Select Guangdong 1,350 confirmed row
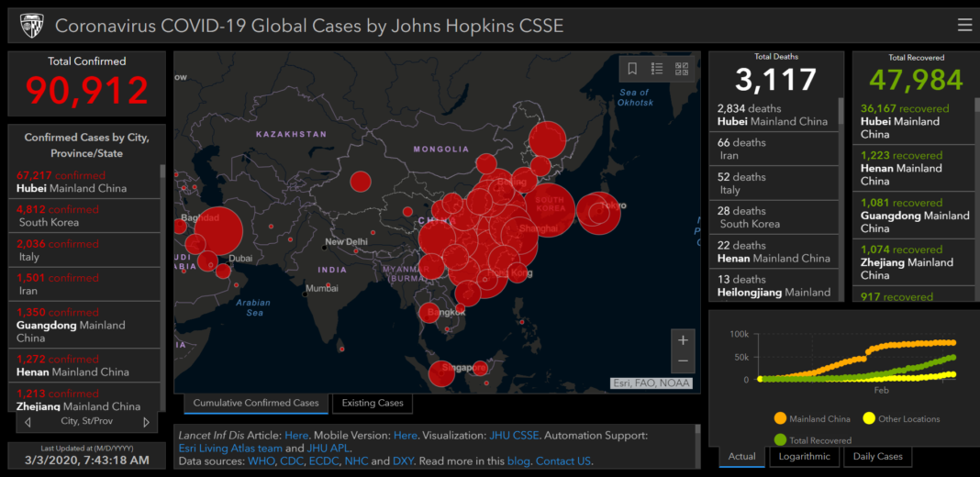This screenshot has width=980, height=477. [84, 325]
